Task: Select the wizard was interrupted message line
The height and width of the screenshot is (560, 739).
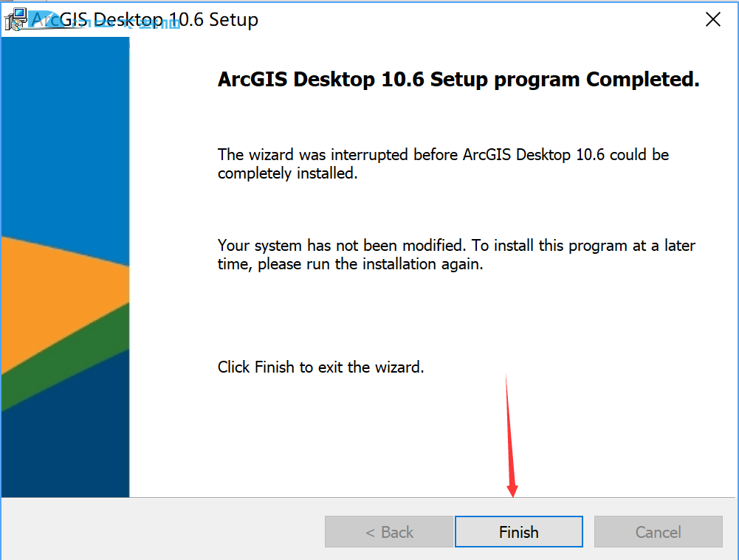Action: tap(443, 154)
